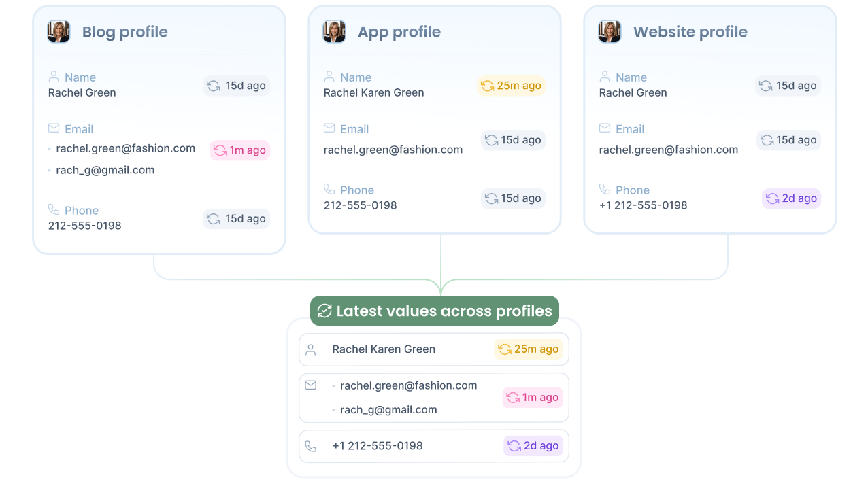The image size is (868, 484).
Task: Select +1 212-555-0198 in Website profile
Action: (644, 205)
